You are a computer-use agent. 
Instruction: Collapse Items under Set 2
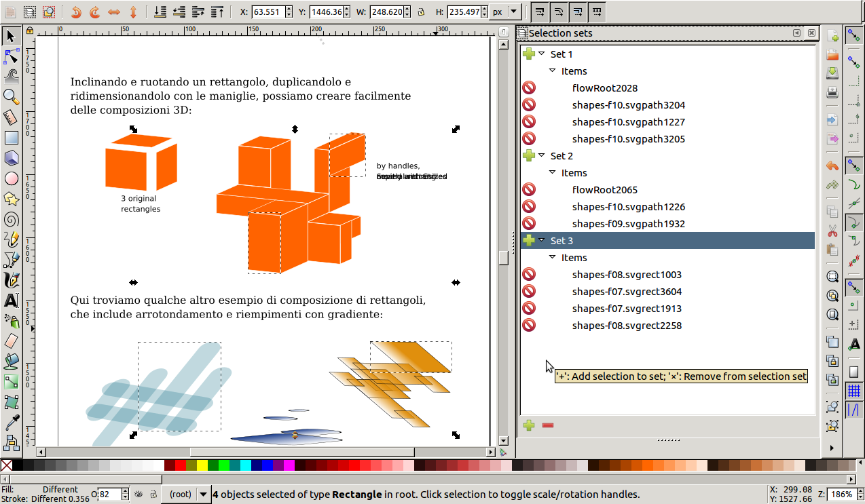click(x=553, y=173)
